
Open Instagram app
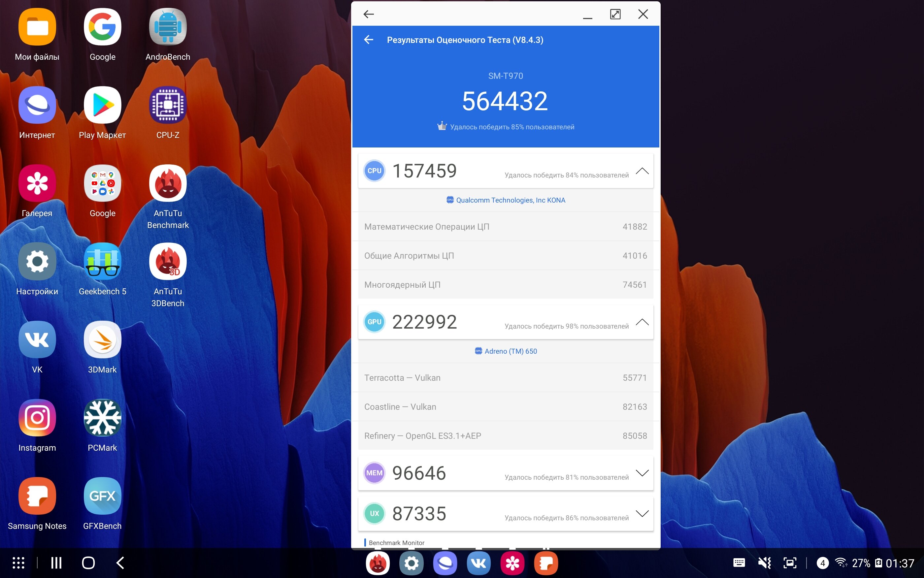[37, 417]
